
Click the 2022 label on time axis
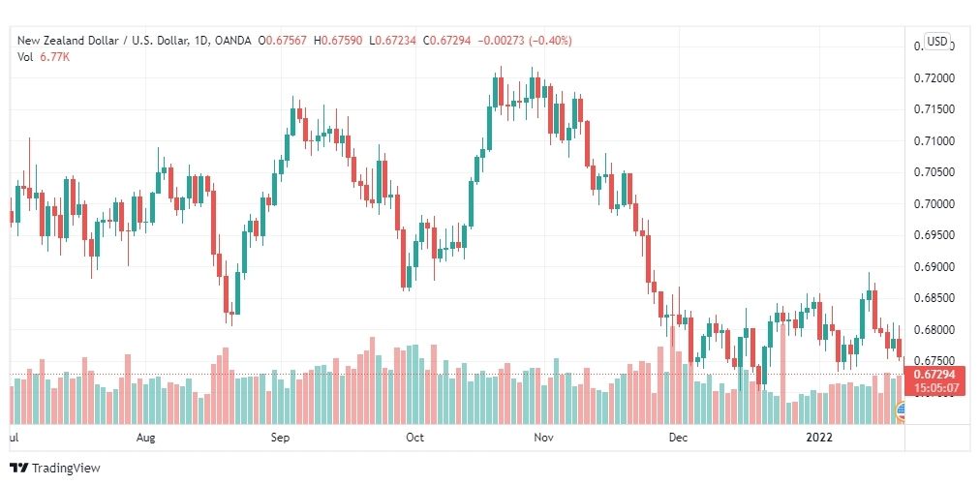coord(819,437)
